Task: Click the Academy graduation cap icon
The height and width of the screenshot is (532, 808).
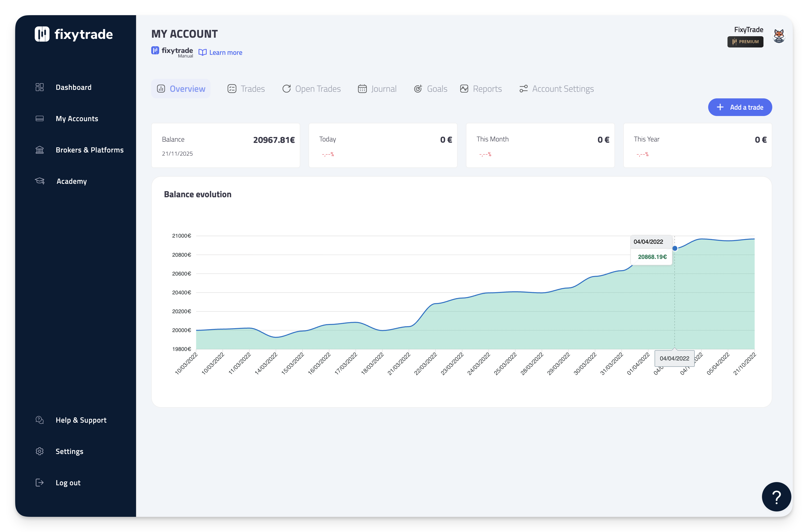Action: (40, 181)
